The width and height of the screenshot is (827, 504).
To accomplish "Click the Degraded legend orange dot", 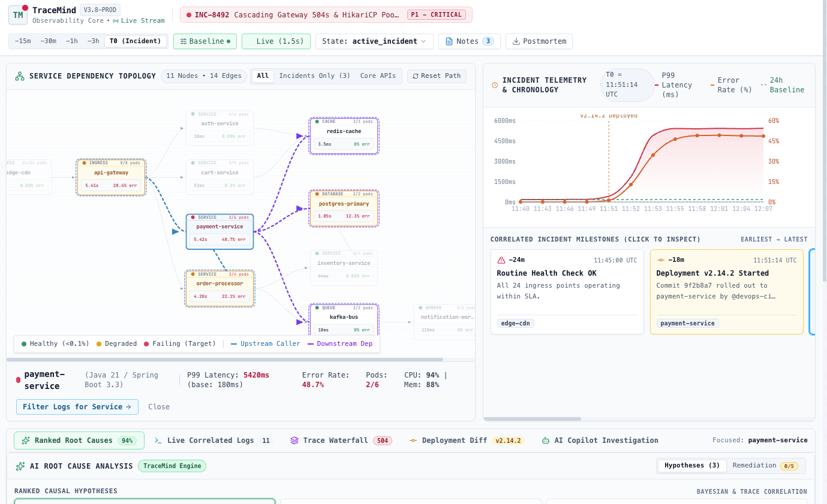I will [99, 344].
